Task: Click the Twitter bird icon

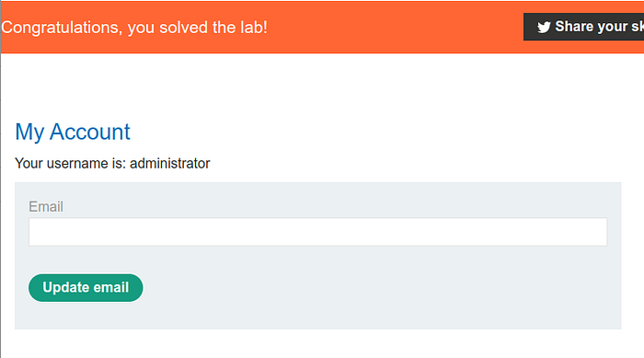Action: (x=544, y=27)
